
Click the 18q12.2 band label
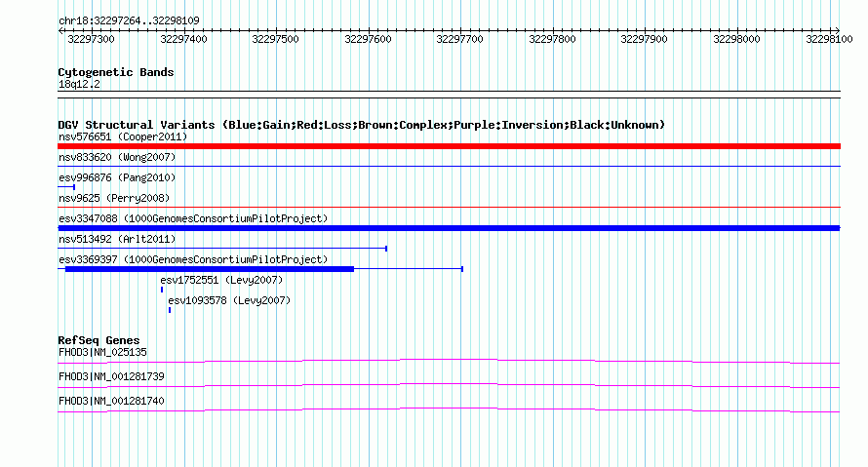tap(79, 84)
